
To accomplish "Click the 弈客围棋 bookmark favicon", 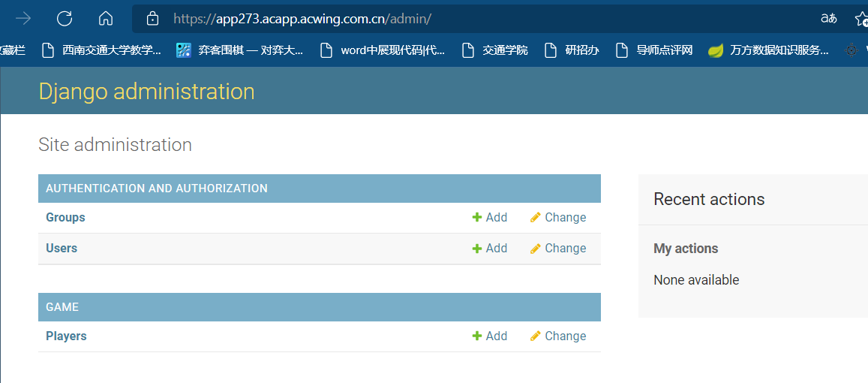I will [x=183, y=50].
